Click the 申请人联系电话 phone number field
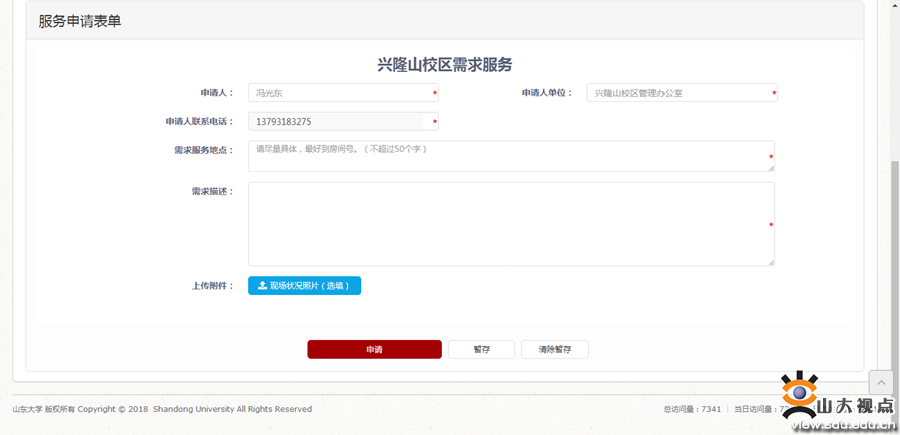This screenshot has height=435, width=900. coord(342,122)
